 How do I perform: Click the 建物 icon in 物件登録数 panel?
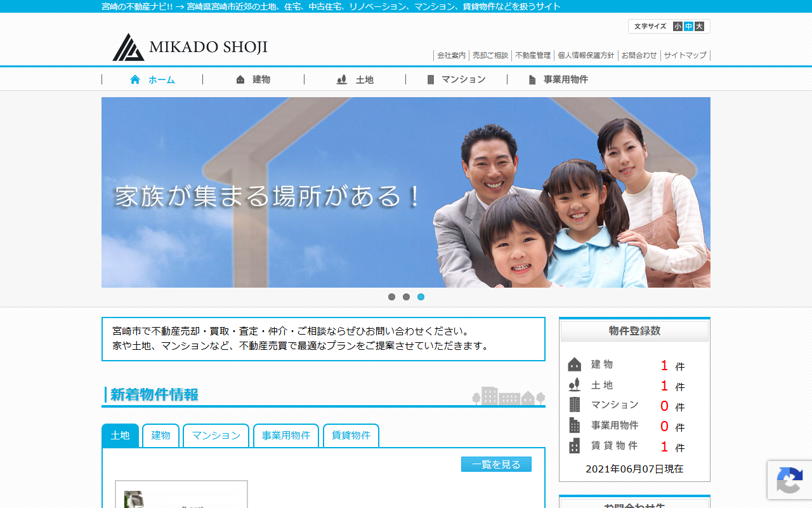[x=575, y=364]
